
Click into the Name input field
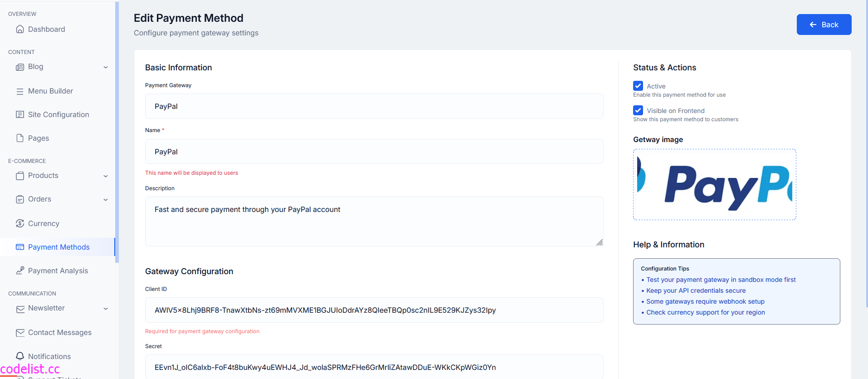[x=374, y=152]
